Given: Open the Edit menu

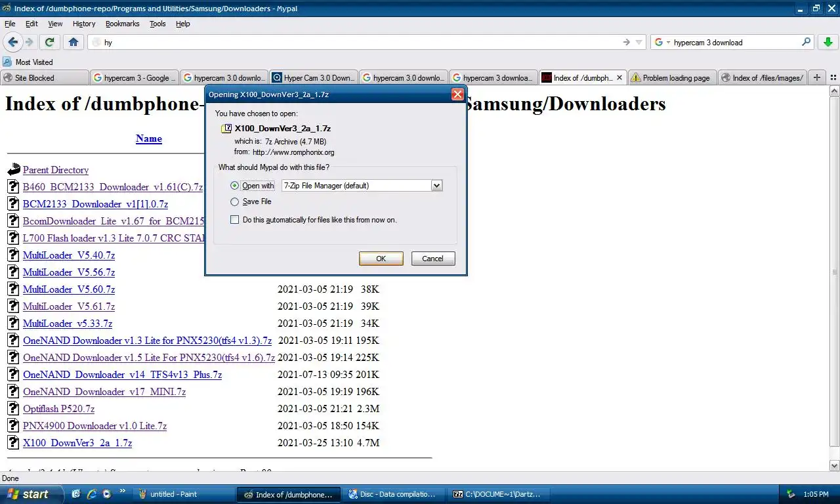Looking at the screenshot, I should [31, 24].
